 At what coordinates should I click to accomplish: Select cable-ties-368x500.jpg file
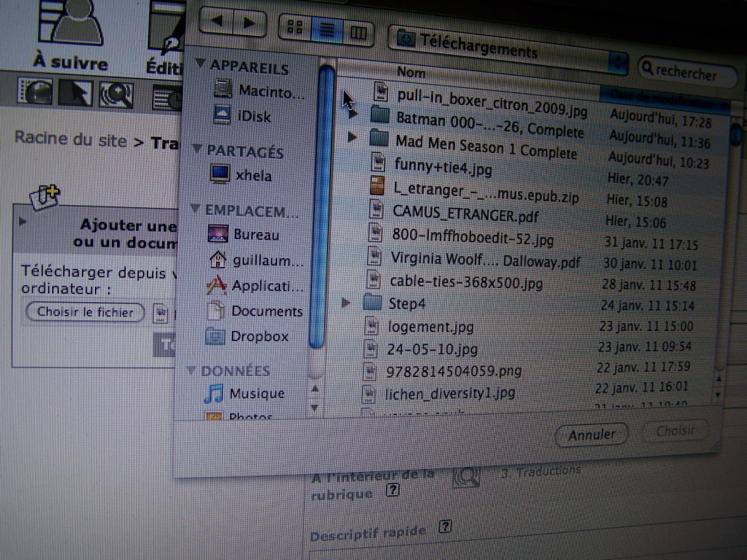tap(466, 282)
